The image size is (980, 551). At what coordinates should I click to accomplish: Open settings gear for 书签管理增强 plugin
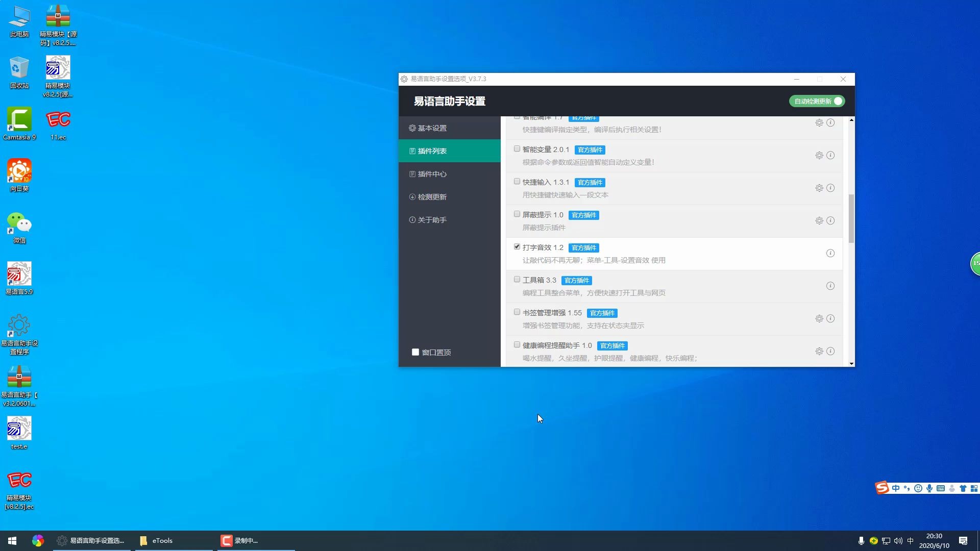(x=819, y=318)
